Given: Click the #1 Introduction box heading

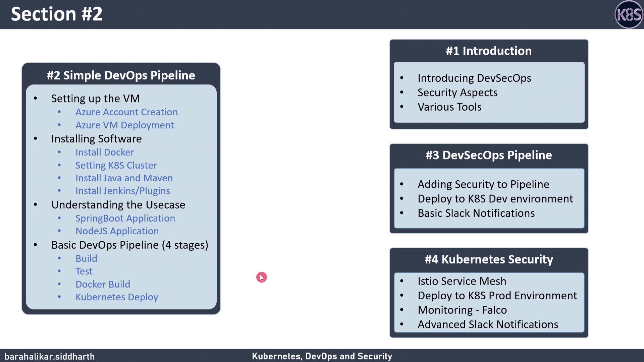Looking at the screenshot, I should pyautogui.click(x=489, y=51).
